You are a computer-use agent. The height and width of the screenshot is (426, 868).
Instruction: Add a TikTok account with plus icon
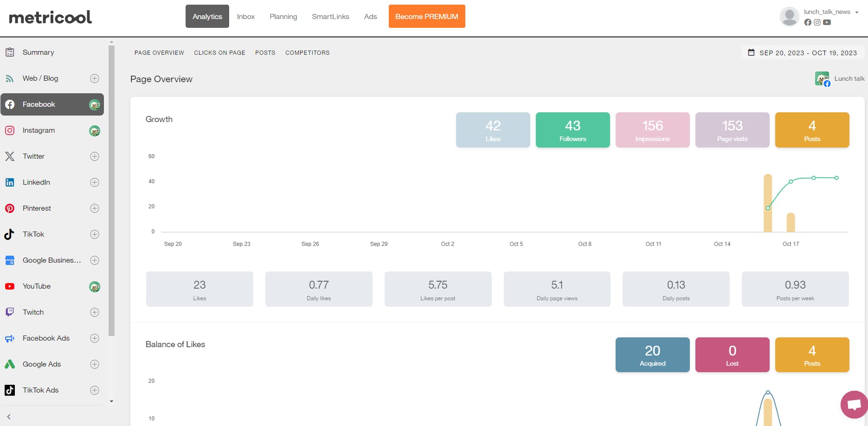click(x=95, y=234)
